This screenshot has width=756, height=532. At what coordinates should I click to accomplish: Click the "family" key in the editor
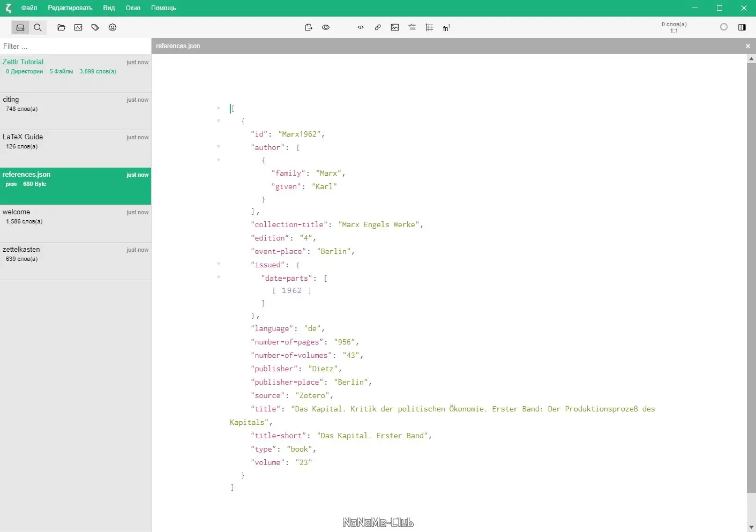(x=289, y=173)
